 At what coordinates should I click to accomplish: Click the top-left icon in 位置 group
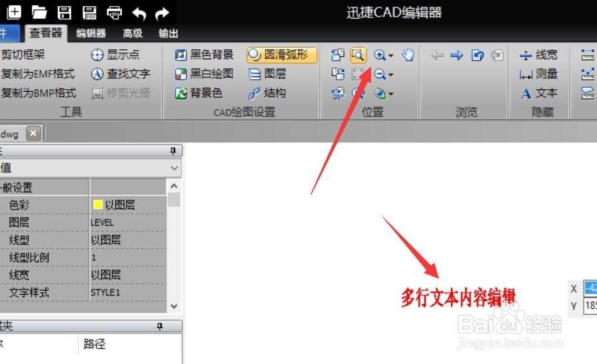click(338, 55)
